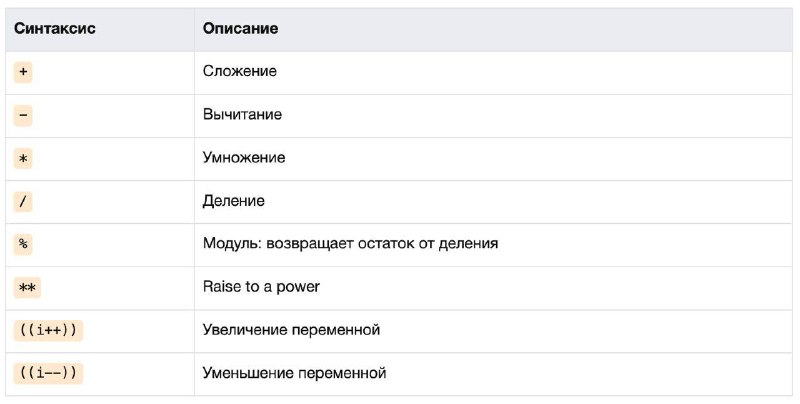Click the Модуль: возвращает остаток от деления text
This screenshot has height=404, width=800.
(351, 243)
